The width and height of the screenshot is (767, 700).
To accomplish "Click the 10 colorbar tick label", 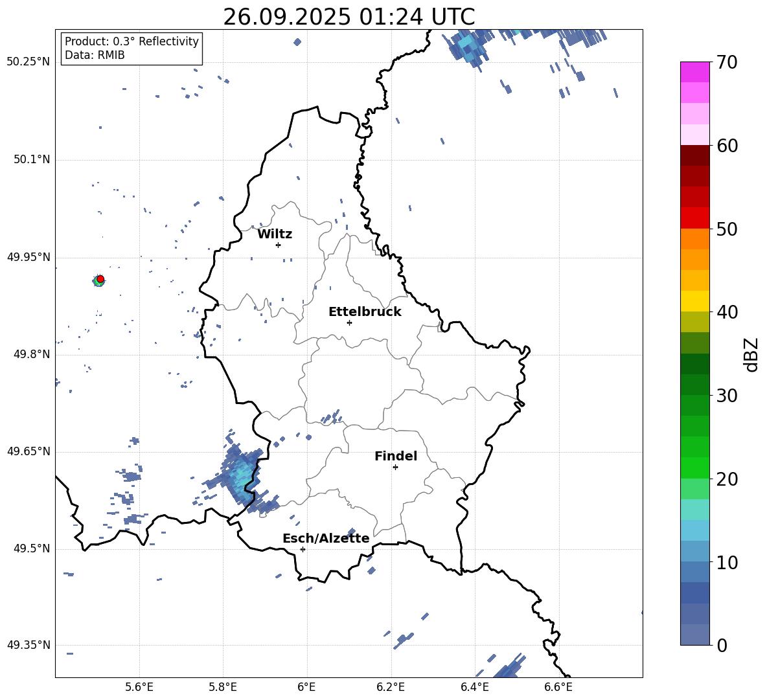I will [x=727, y=562].
